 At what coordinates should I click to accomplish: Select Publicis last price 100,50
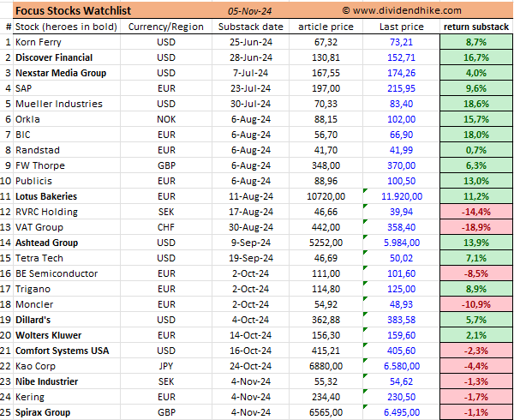point(402,181)
